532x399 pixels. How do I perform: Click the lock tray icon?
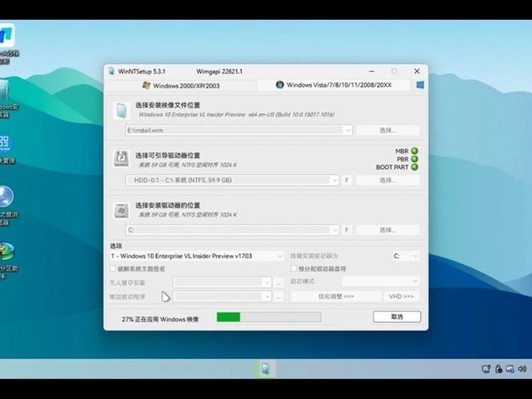click(498, 369)
